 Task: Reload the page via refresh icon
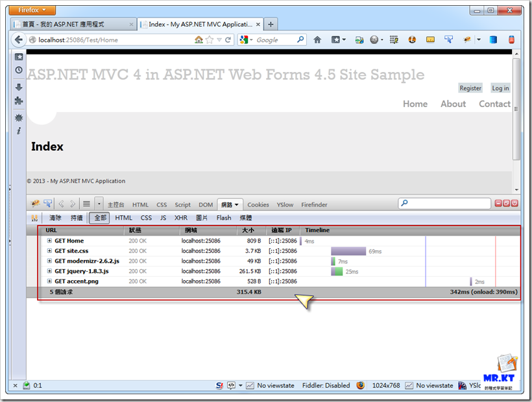(228, 40)
